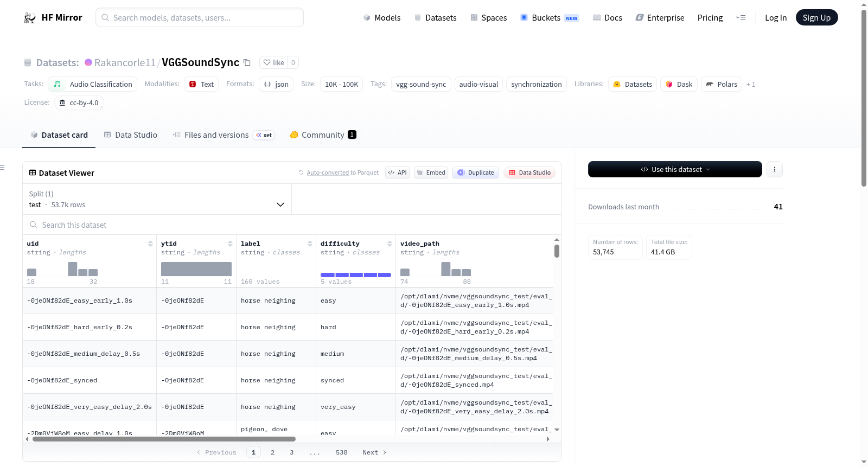Click the difficulty class distribution bar
Screen dimensions: 868x467
tap(356, 275)
